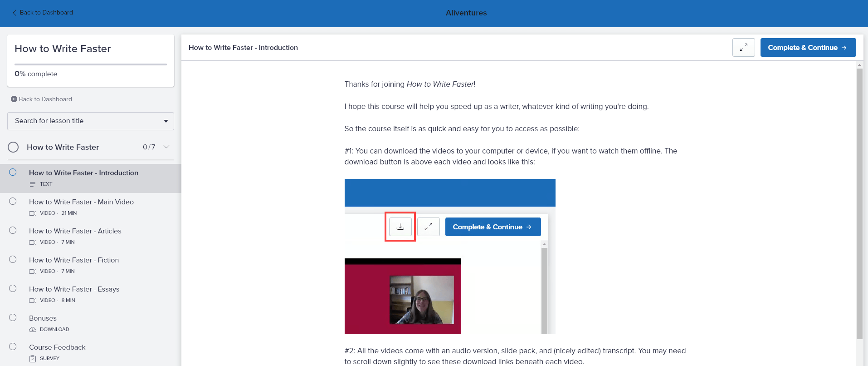Click the back arrow icon in top bar
Screen dimensions: 868x366
[x=15, y=13]
